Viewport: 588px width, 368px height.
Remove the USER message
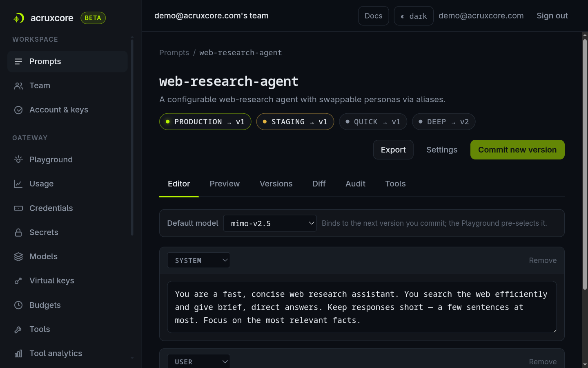(543, 362)
